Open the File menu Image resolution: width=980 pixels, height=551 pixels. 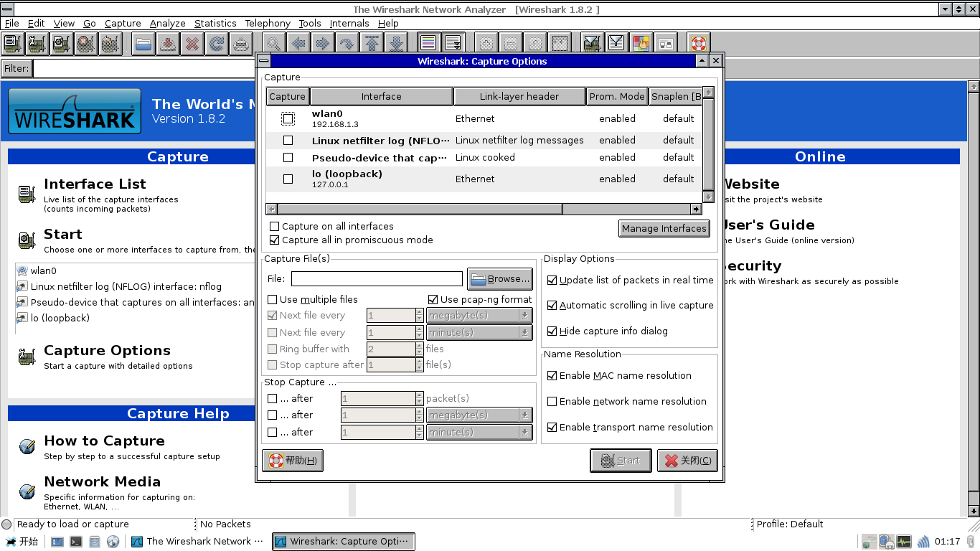[12, 24]
